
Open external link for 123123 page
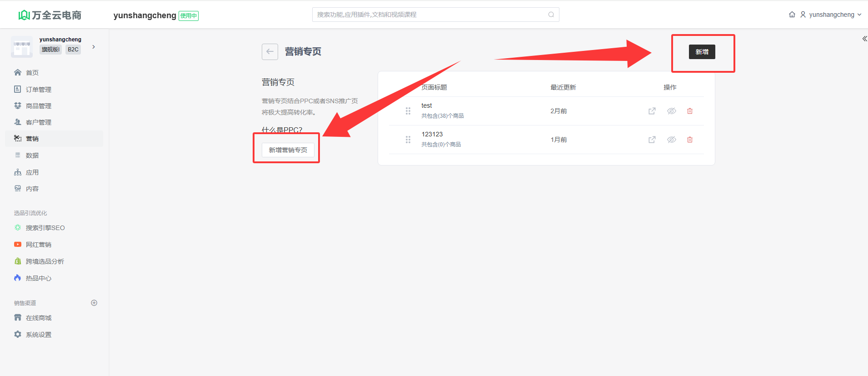point(652,140)
